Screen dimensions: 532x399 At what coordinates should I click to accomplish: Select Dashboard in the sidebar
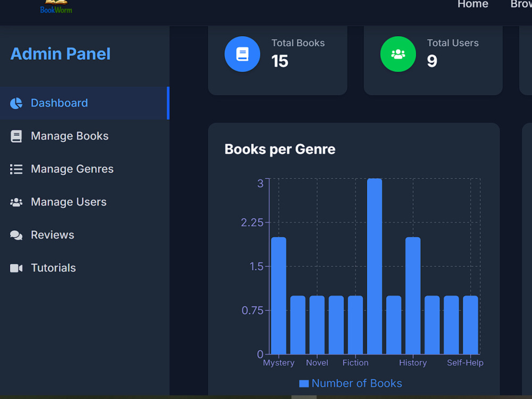pos(85,103)
